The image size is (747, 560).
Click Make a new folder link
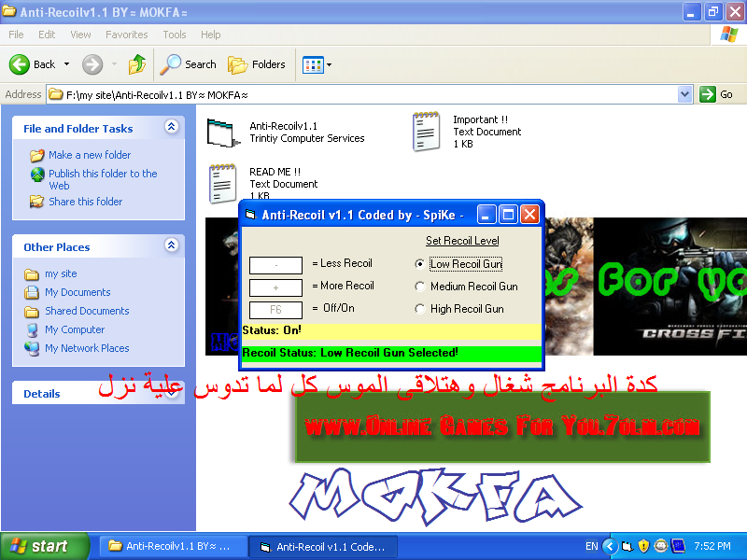[90, 155]
